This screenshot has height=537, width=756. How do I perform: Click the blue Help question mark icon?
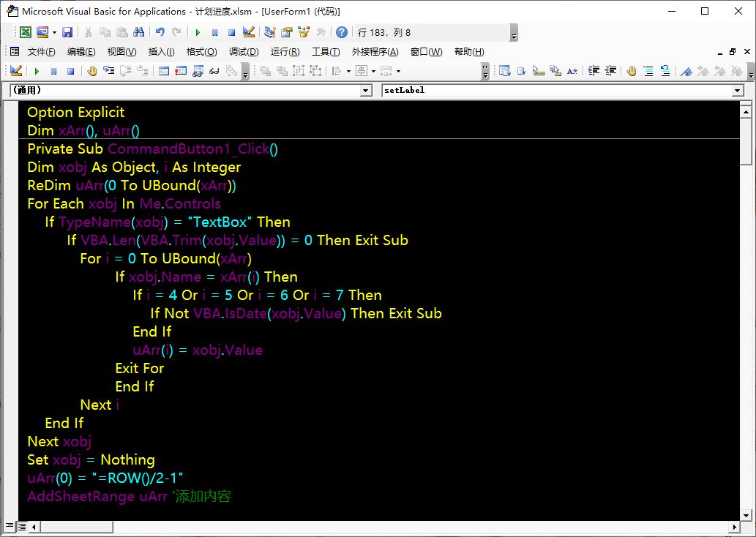(x=342, y=32)
